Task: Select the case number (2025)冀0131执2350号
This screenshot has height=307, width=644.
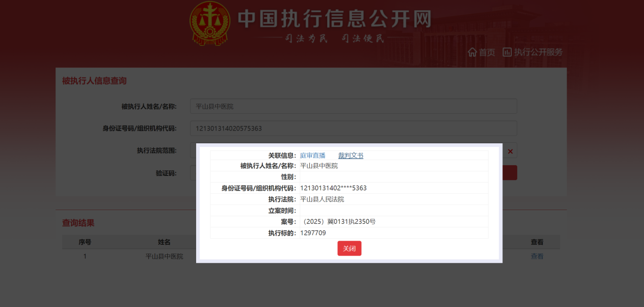Action: coord(338,222)
